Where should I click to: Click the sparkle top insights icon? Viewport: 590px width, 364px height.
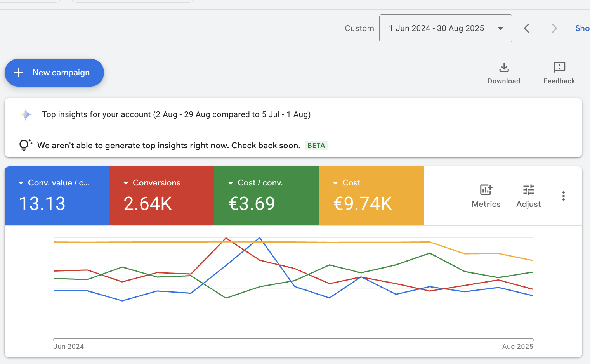[26, 114]
